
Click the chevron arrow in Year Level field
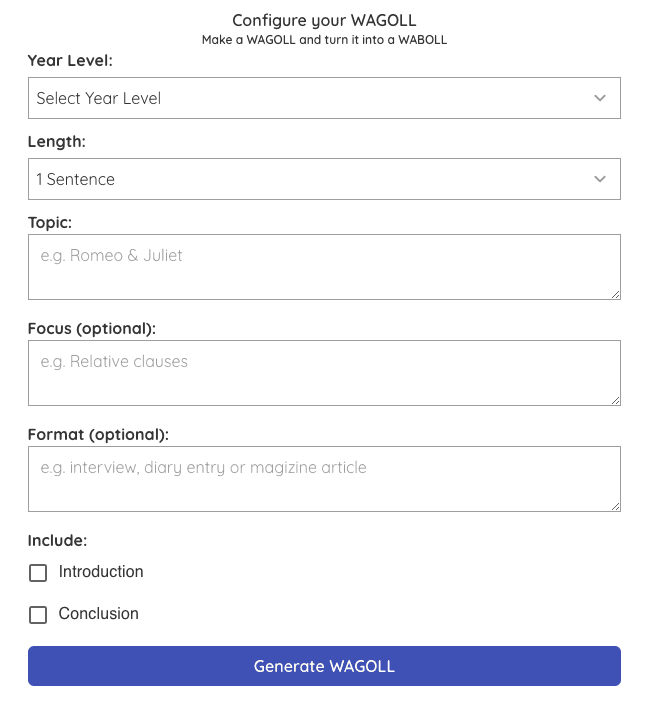pos(600,98)
